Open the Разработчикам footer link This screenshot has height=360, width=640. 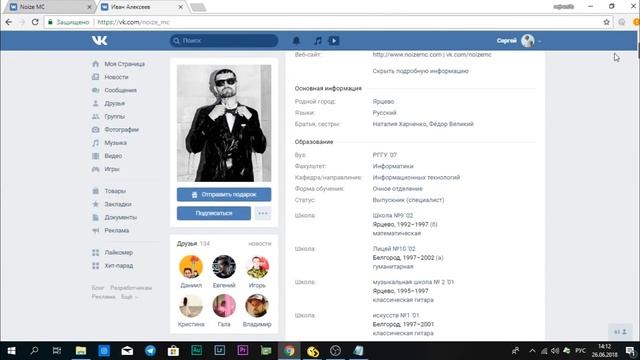click(131, 288)
